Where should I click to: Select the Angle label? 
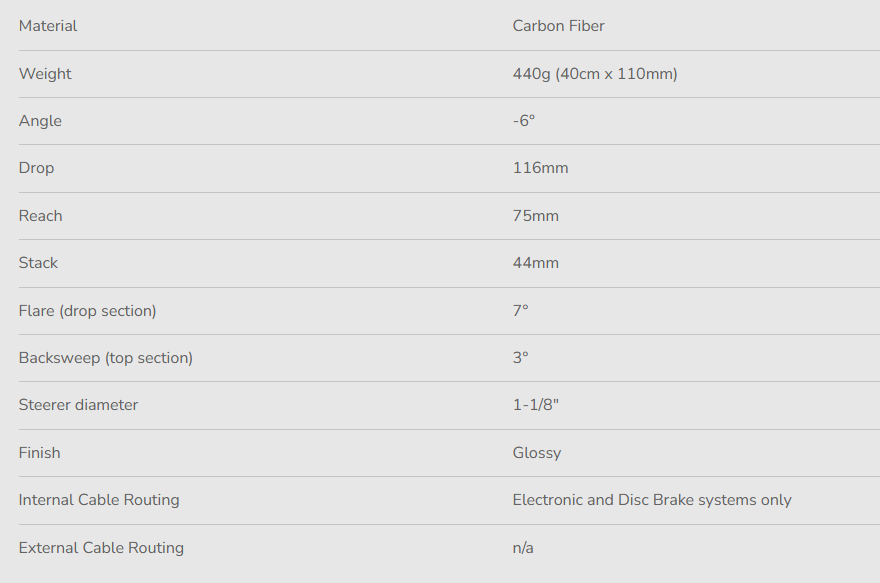click(40, 121)
